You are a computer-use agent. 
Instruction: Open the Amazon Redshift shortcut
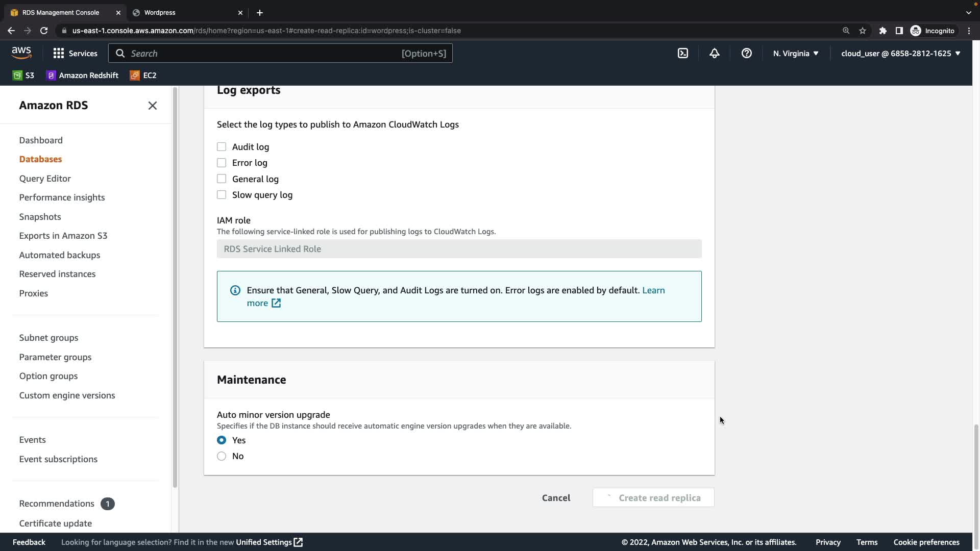click(x=82, y=76)
